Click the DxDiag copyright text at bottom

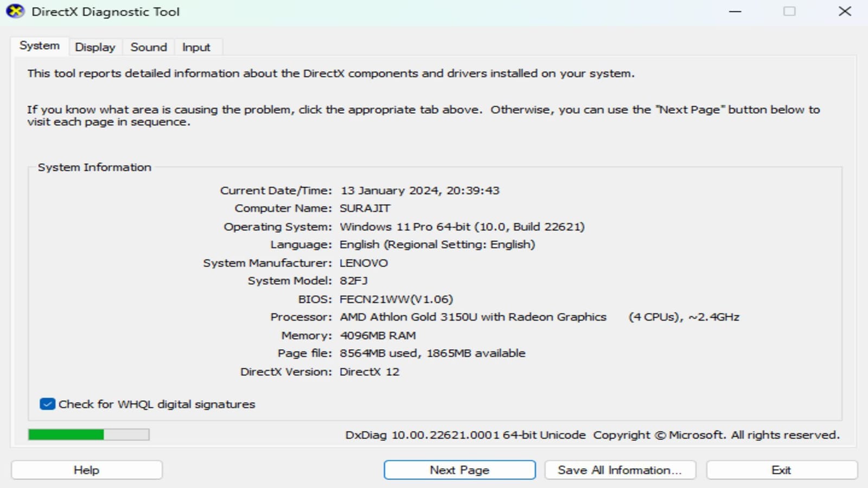click(x=591, y=435)
